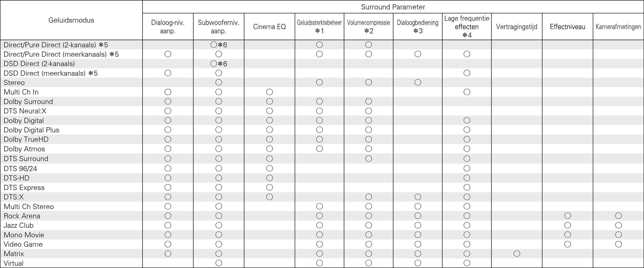Click the DTS Express row label

point(24,188)
